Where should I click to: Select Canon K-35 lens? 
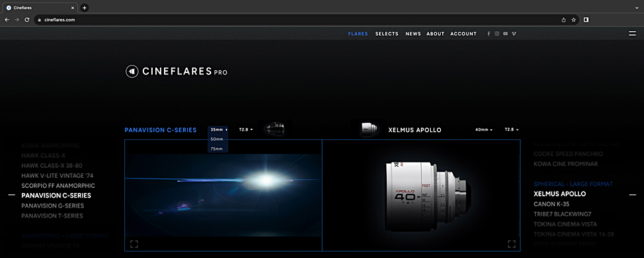click(x=552, y=204)
